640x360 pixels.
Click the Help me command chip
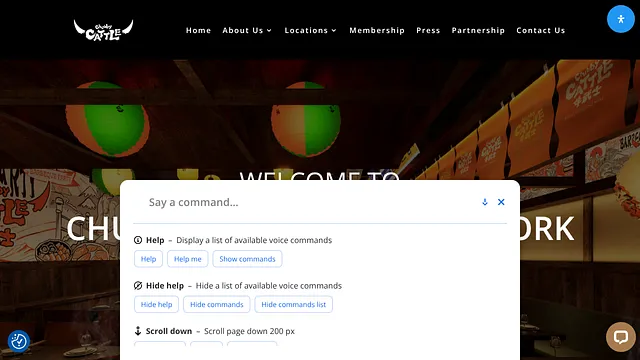pos(188,259)
